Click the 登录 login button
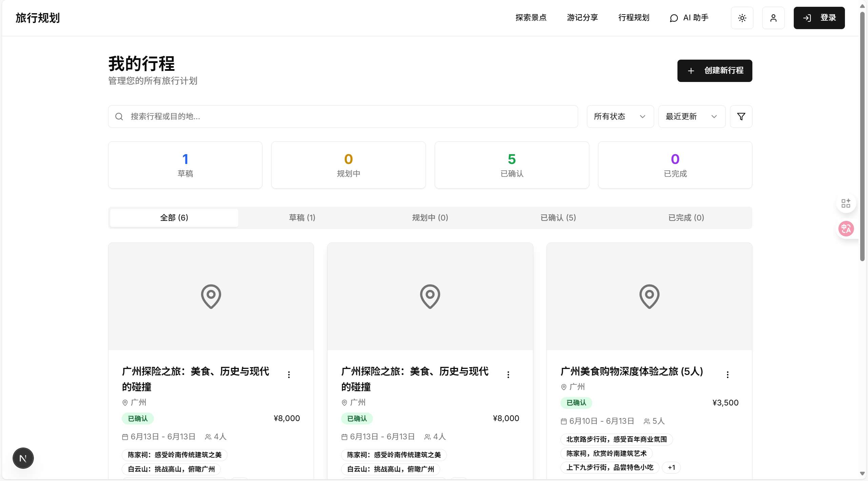868x481 pixels. 819,18
